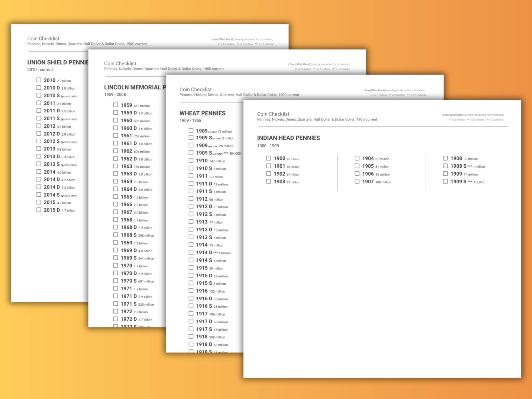
Task: Check the 1906 96 million checkbox
Action: pyautogui.click(x=357, y=174)
